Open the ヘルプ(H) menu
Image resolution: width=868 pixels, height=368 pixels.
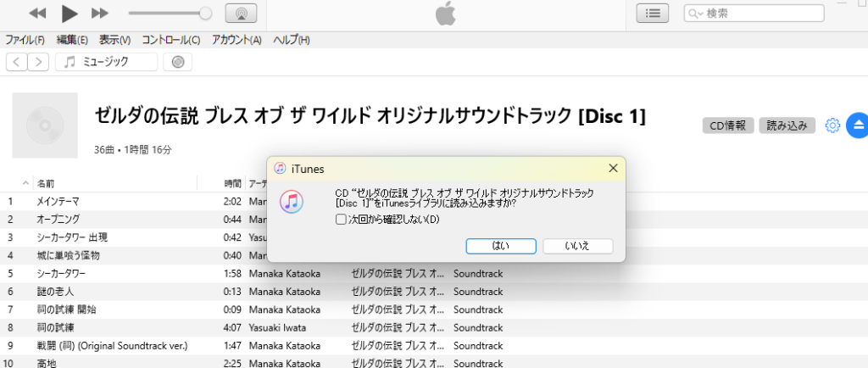click(292, 40)
